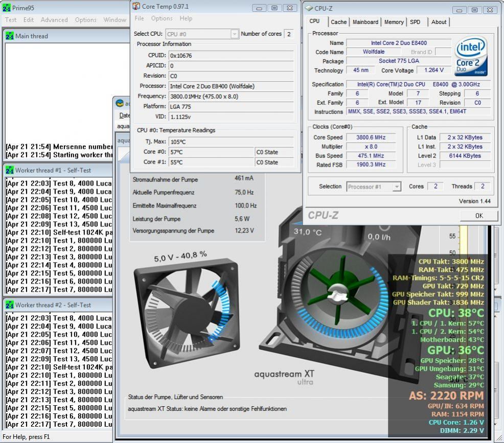Click the Number of cores field

pos(289,34)
